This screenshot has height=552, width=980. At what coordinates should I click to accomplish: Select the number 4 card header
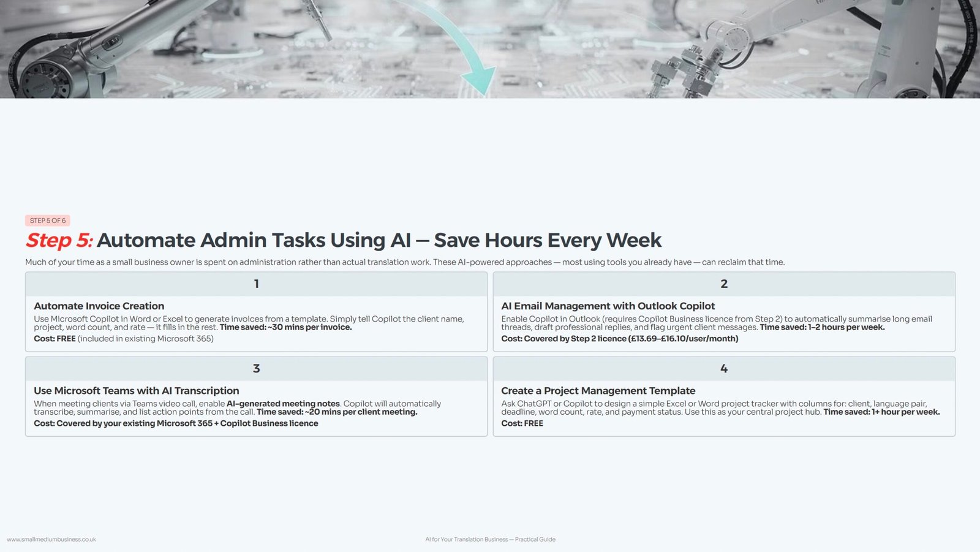pyautogui.click(x=723, y=369)
